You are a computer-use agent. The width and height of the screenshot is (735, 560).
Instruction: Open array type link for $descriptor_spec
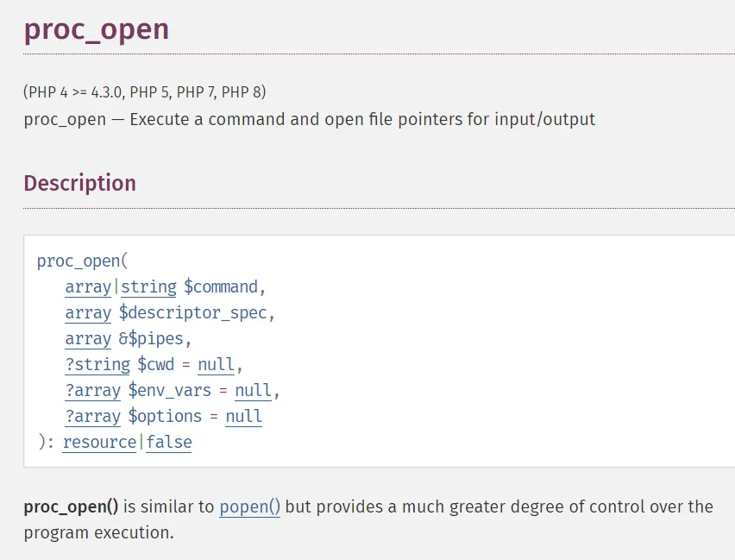[x=88, y=312]
